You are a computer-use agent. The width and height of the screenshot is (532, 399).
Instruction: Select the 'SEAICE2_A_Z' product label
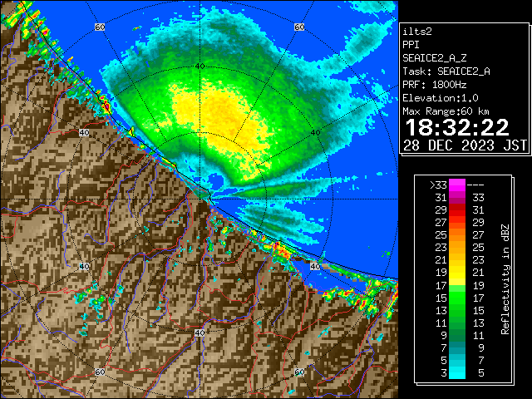[x=435, y=58]
